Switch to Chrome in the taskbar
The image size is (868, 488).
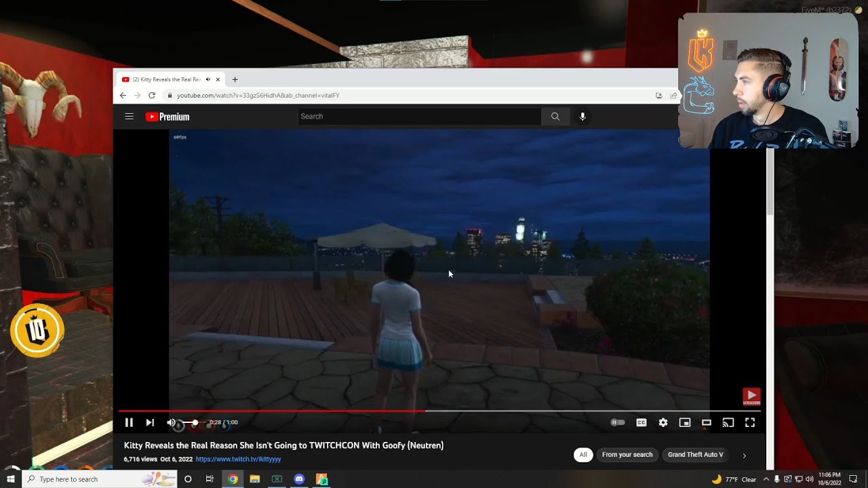233,479
